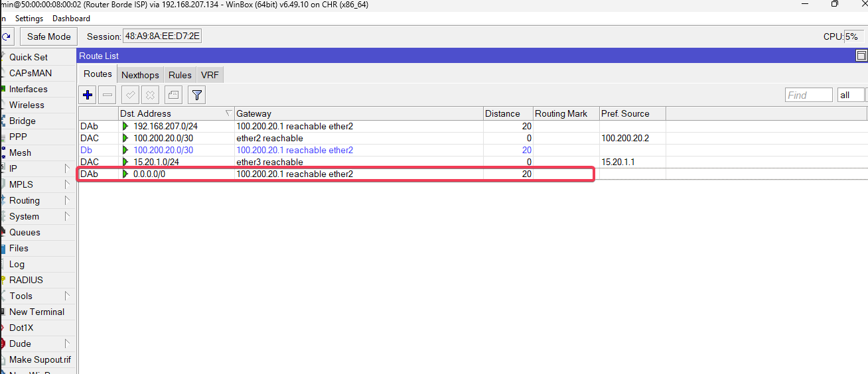
Task: Click the Comment icon in toolbar
Action: coord(173,95)
